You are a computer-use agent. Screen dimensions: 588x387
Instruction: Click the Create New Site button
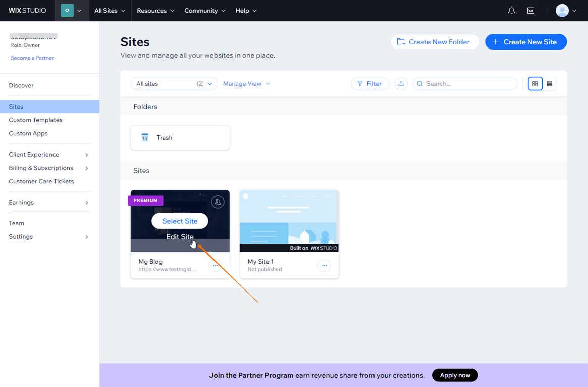[526, 42]
